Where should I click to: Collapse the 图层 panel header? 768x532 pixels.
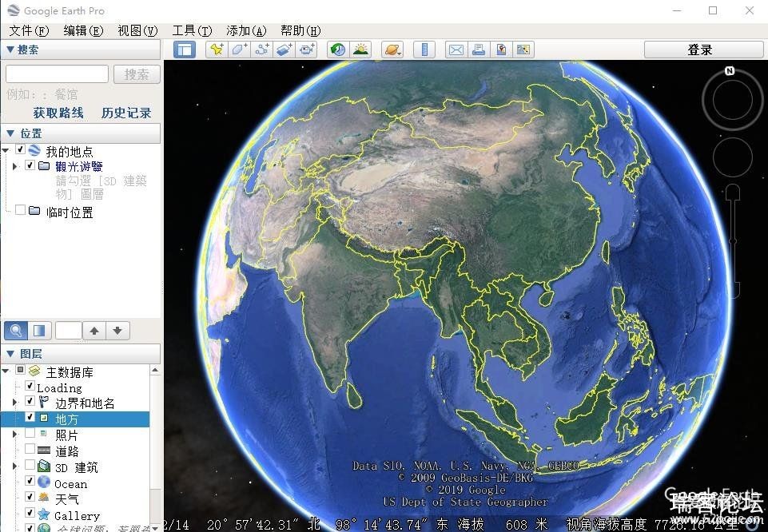click(x=81, y=353)
